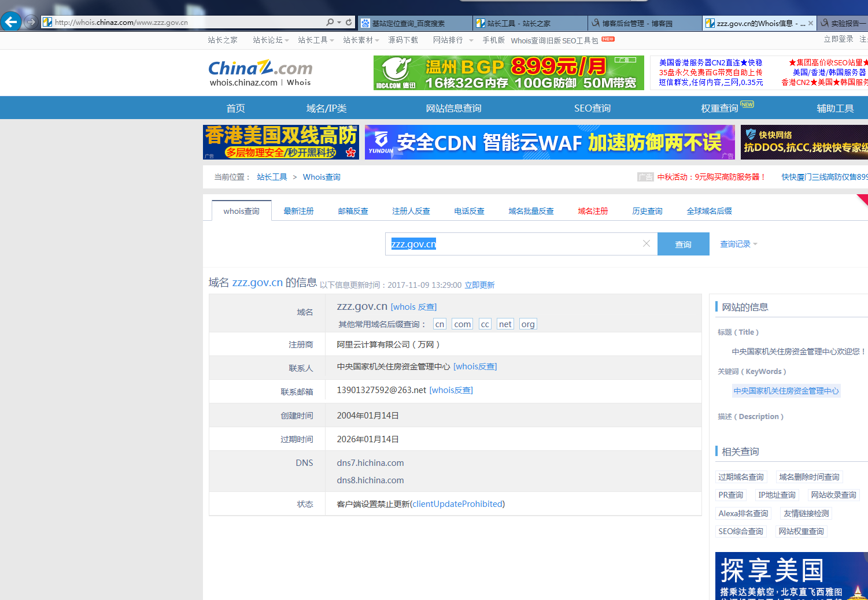Click the 'org' domain suffix link
Viewport: 868px width, 600px height.
(528, 324)
